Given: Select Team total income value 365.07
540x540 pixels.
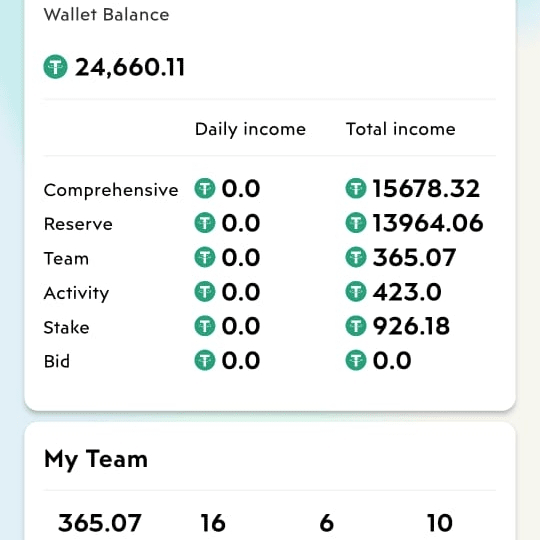Looking at the screenshot, I should pos(414,257).
